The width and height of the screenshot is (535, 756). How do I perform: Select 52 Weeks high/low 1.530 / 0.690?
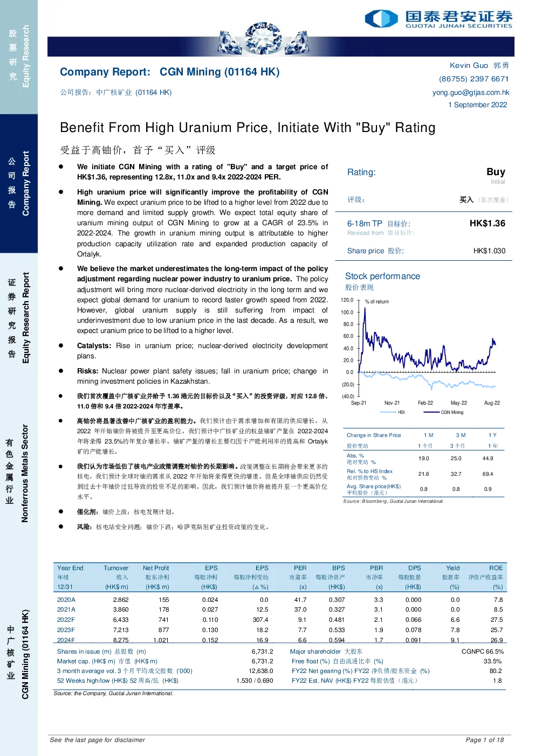click(255, 681)
